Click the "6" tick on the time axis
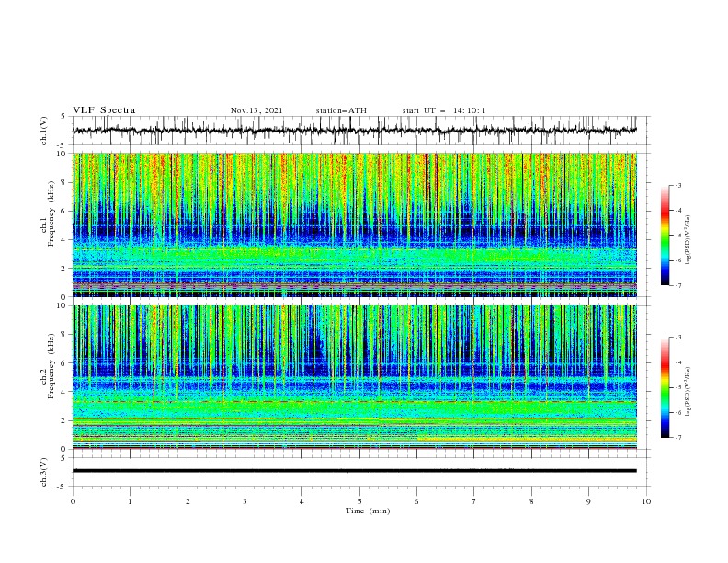The width and height of the screenshot is (728, 563). (x=416, y=501)
